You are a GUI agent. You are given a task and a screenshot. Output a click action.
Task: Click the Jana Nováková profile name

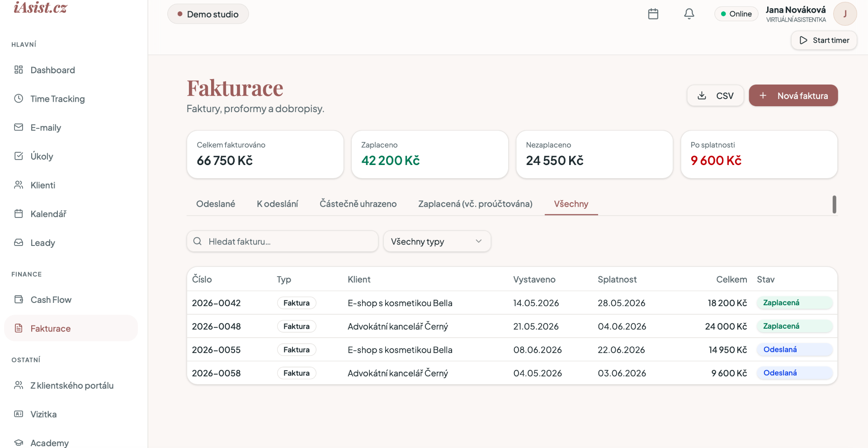(796, 9)
